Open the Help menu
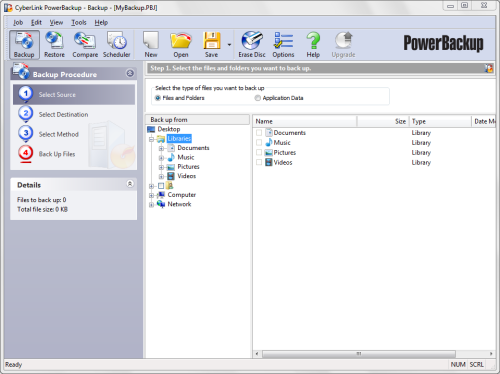Screen dimensions: 500x374 tap(101, 22)
